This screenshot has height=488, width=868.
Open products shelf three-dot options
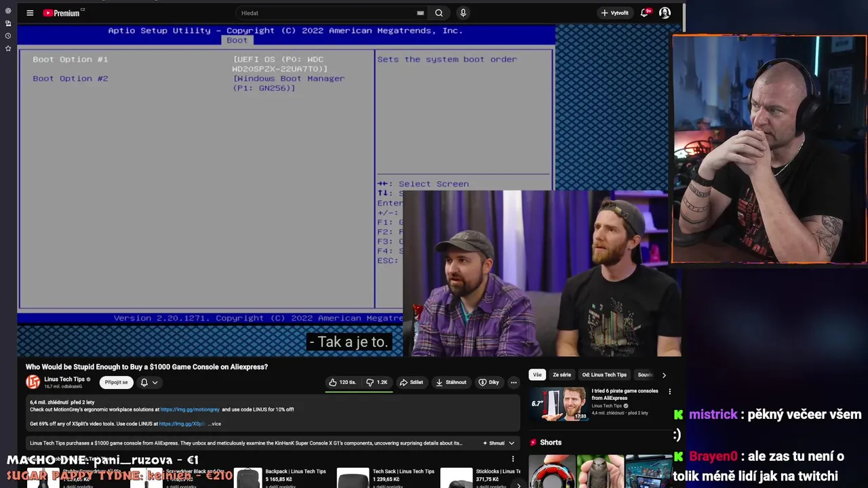pos(513,459)
